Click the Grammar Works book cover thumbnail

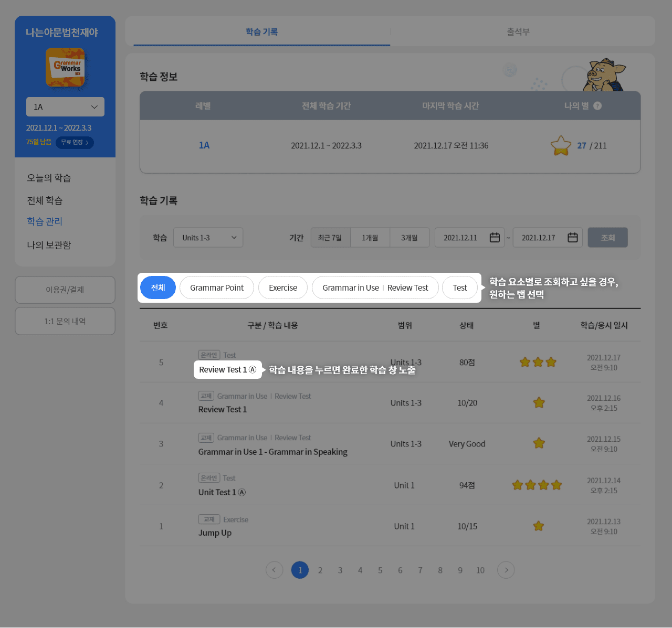point(65,67)
